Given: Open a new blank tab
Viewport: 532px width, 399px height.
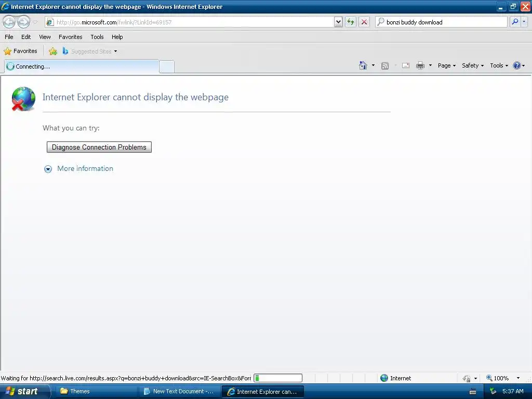Looking at the screenshot, I should coord(167,67).
